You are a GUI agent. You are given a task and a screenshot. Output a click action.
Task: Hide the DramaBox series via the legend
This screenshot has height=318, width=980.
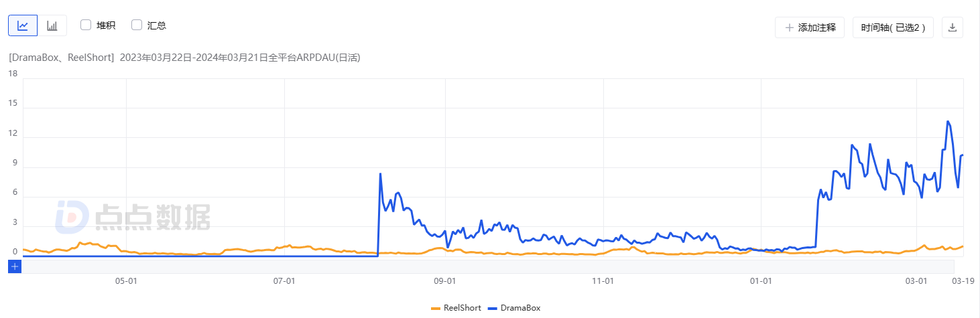coord(515,308)
